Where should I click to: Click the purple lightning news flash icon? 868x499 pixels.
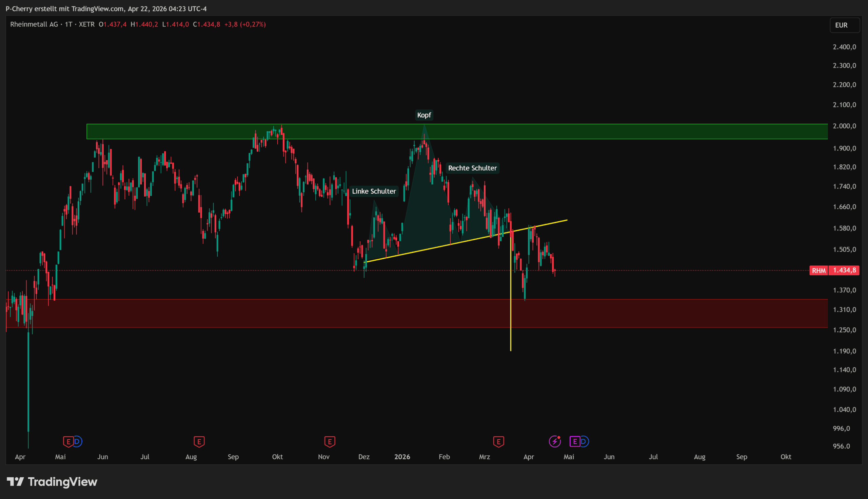[554, 441]
